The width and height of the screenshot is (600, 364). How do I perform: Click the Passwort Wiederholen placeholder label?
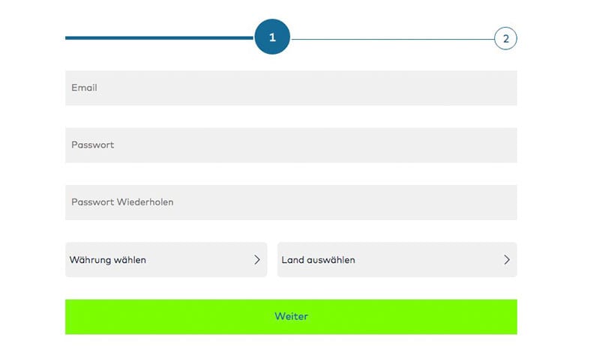pyautogui.click(x=122, y=202)
